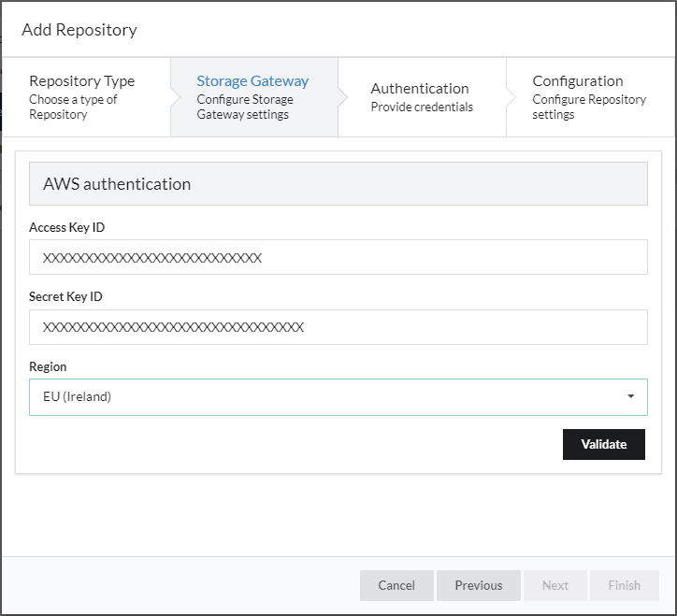
Task: Click the disabled Finish button
Action: (625, 585)
